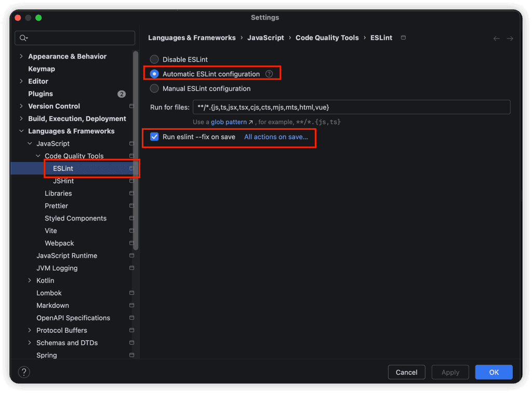Image resolution: width=532 pixels, height=393 pixels.
Task: Click help icon beside Automatic ESLint configuration
Action: [269, 74]
